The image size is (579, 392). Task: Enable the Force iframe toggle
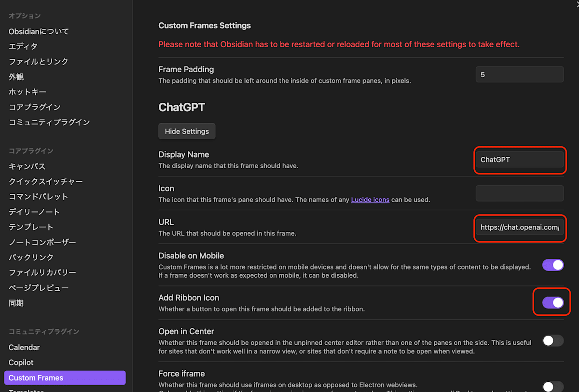pyautogui.click(x=553, y=386)
